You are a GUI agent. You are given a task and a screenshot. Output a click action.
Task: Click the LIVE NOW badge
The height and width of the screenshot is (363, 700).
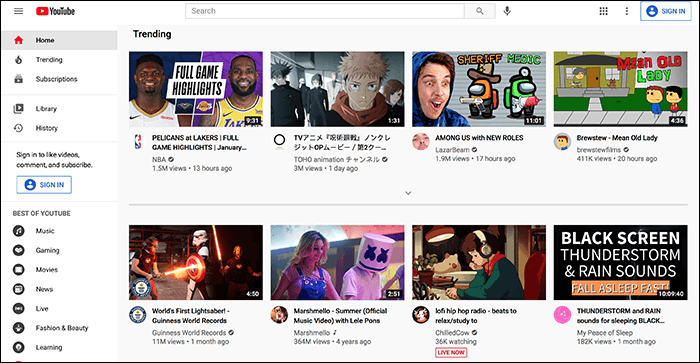click(x=451, y=352)
